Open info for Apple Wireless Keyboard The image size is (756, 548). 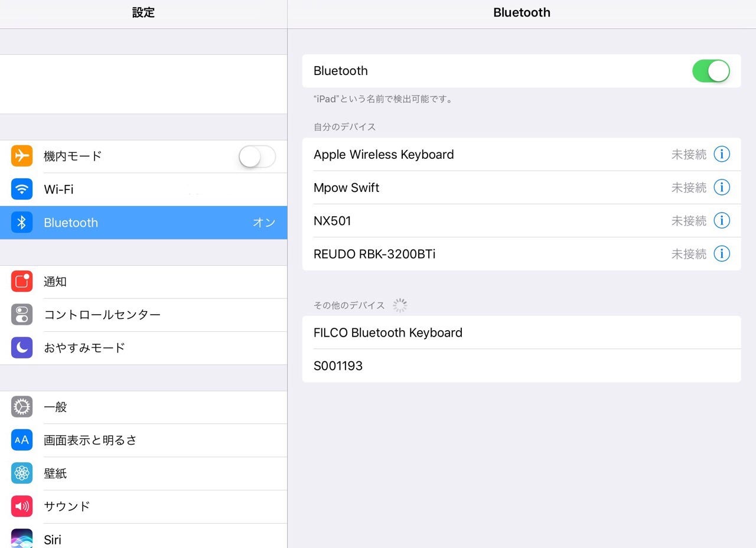(722, 154)
